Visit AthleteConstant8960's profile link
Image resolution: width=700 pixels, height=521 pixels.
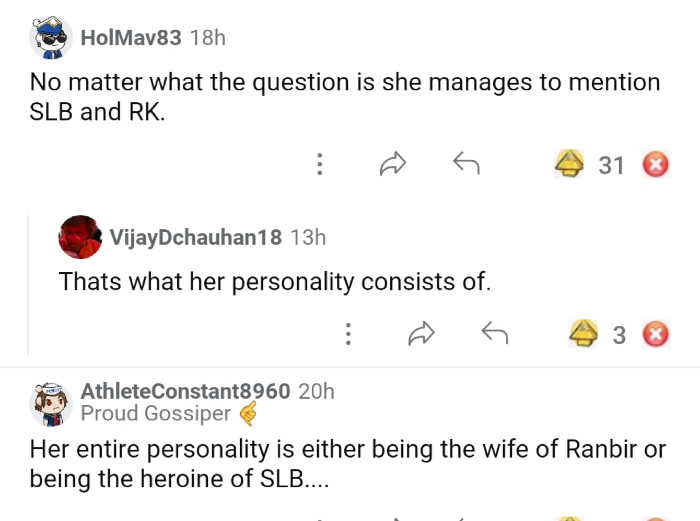pos(185,391)
